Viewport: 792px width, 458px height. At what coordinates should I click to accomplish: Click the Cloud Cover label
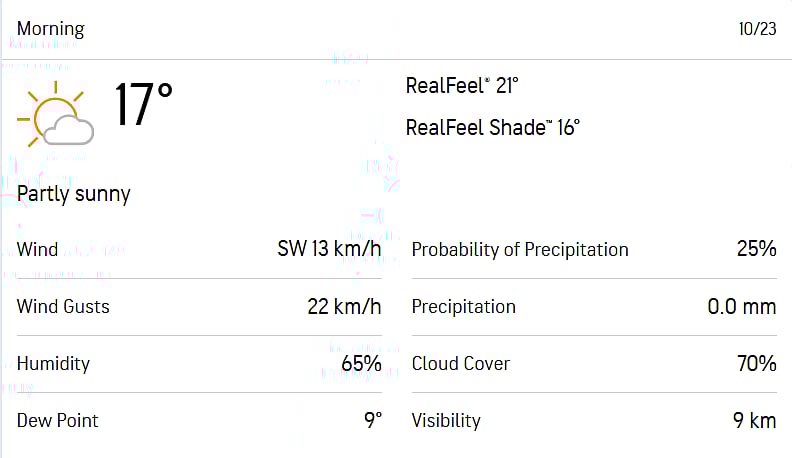tap(461, 363)
